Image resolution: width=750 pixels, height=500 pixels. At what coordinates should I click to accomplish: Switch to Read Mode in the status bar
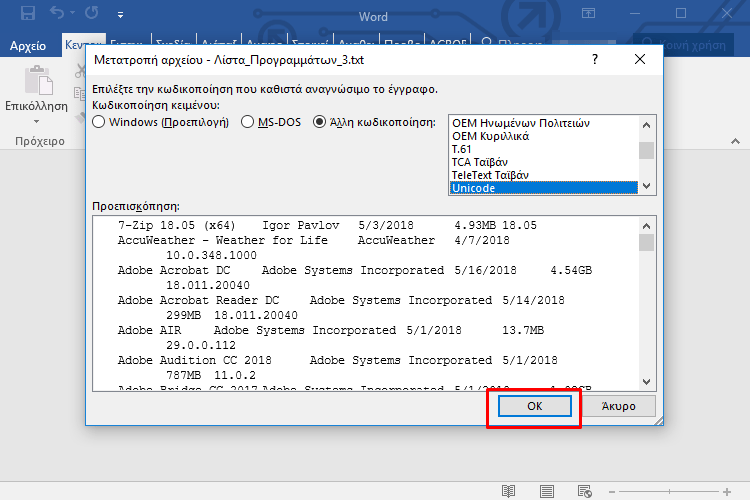click(508, 491)
